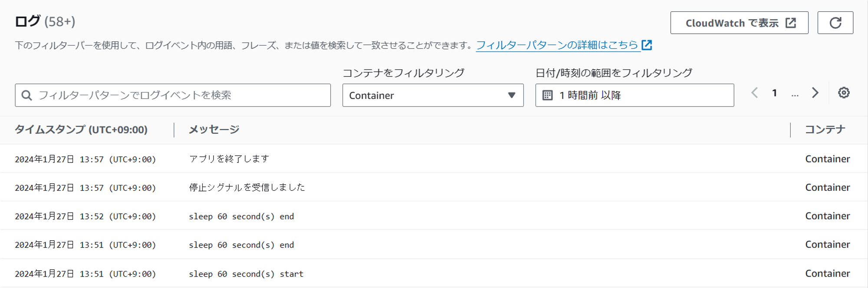This screenshot has width=868, height=288.
Task: Open the Container filter dropdown
Action: [x=432, y=96]
